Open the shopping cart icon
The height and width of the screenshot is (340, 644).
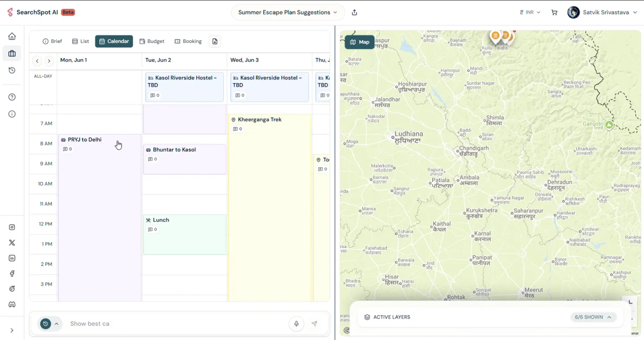(554, 12)
